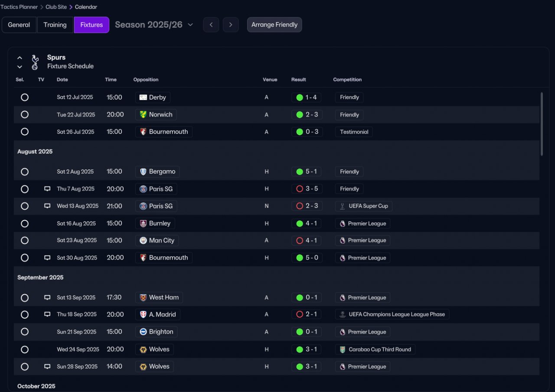Click the Arrange Friendly button
The height and width of the screenshot is (392, 555).
pos(274,25)
